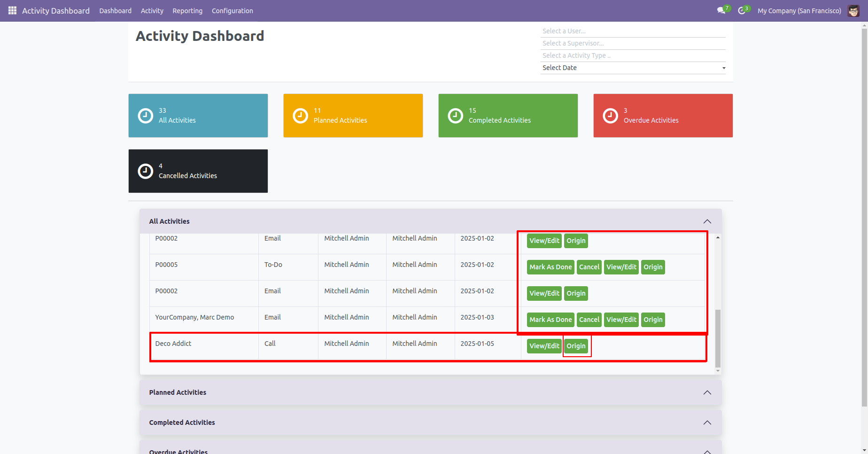
Task: Select the "YourCompany, Marc Demo" cell
Action: pyautogui.click(x=204, y=320)
